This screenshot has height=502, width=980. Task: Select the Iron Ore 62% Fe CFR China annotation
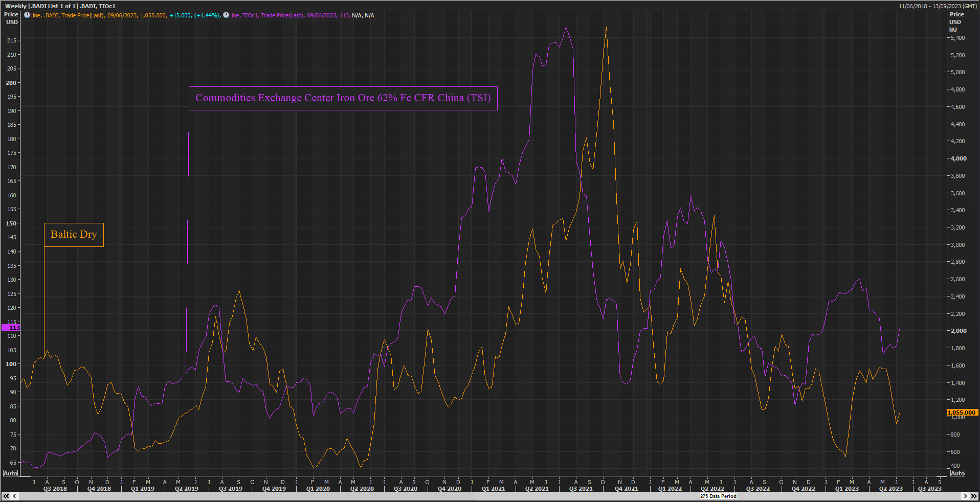click(343, 98)
